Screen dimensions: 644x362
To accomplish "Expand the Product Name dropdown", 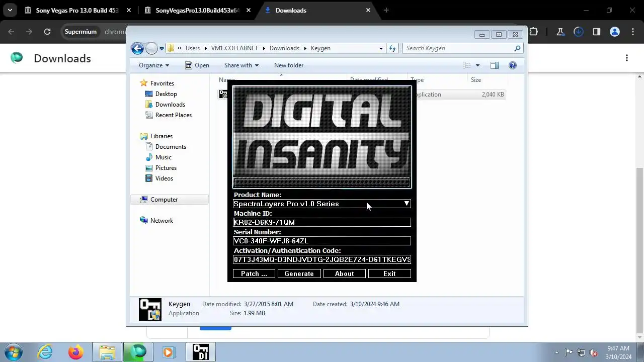I will tap(407, 204).
